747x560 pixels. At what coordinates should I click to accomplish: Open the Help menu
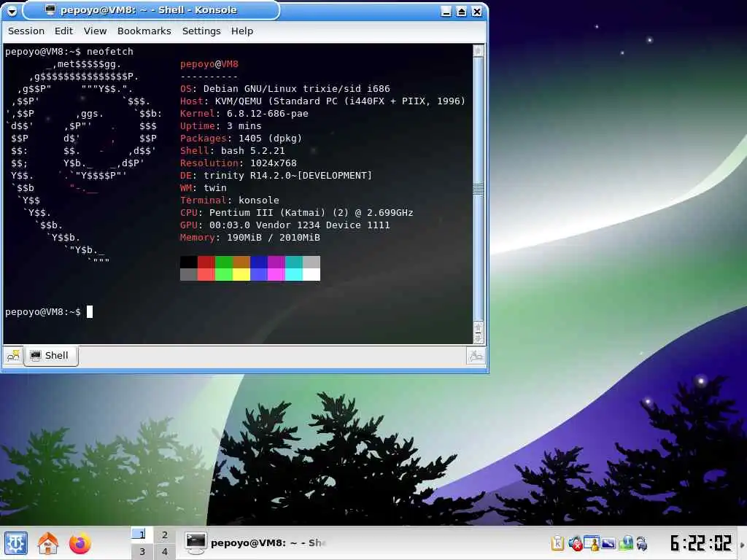point(242,31)
